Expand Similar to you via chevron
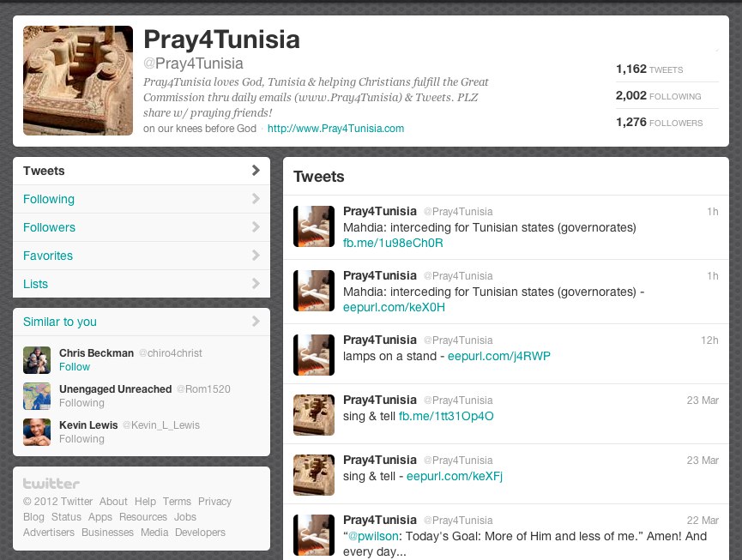742x560 pixels. point(256,322)
